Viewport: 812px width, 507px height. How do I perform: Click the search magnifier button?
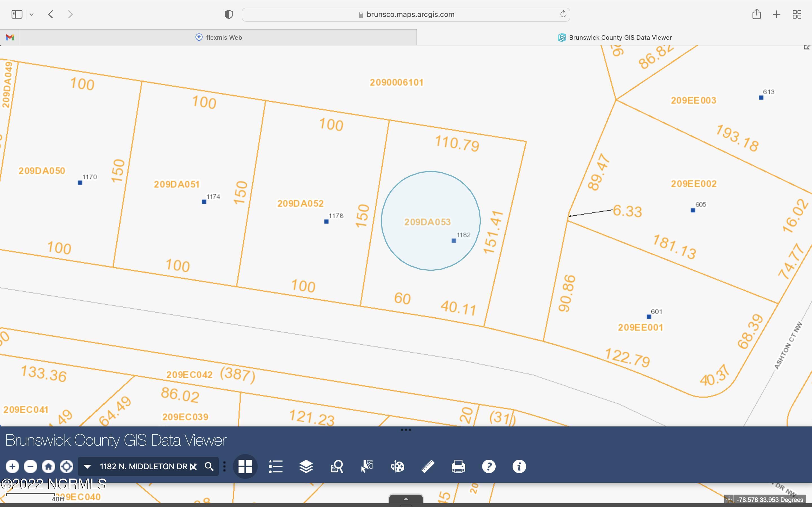coord(209,466)
